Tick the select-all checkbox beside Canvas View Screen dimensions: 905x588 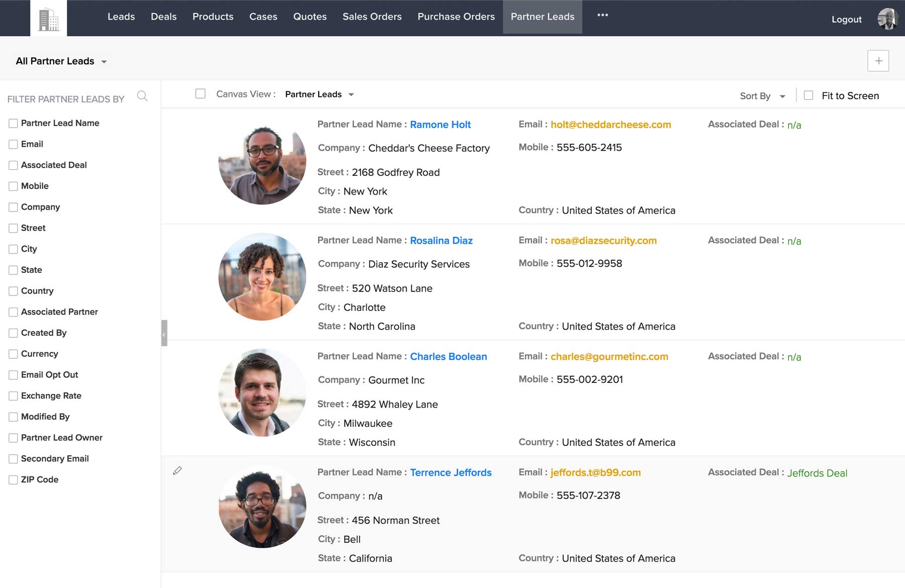pyautogui.click(x=200, y=93)
